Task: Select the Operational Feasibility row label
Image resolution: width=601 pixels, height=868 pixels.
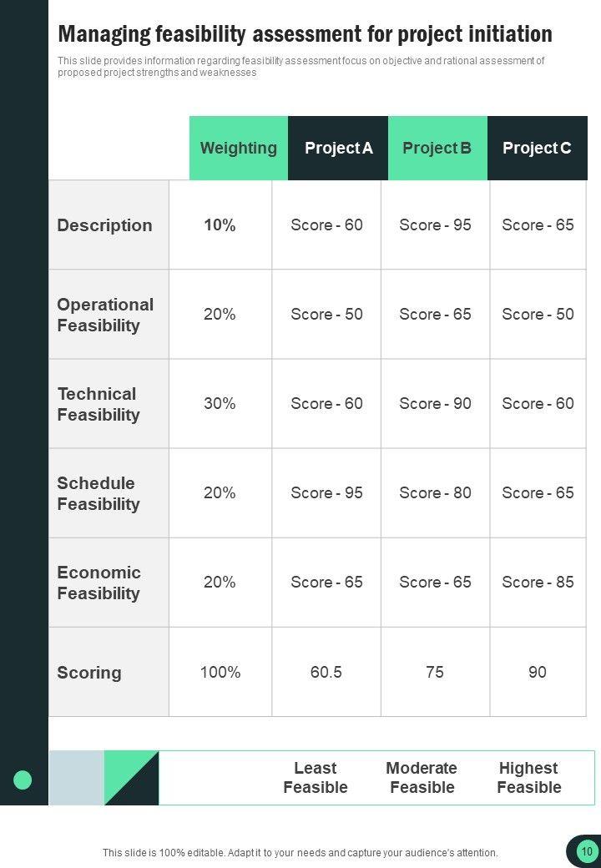Action: click(x=105, y=315)
